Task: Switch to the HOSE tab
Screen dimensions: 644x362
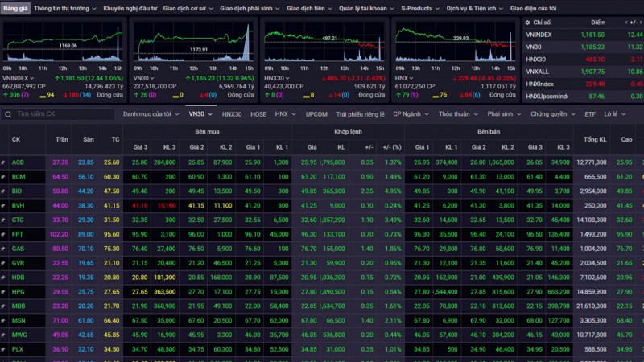Action: tap(258, 114)
